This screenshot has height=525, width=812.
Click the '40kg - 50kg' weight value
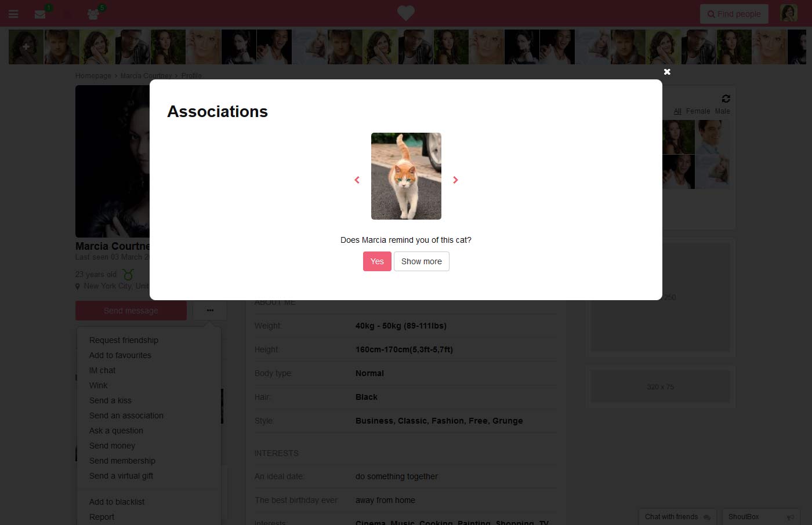(401, 326)
